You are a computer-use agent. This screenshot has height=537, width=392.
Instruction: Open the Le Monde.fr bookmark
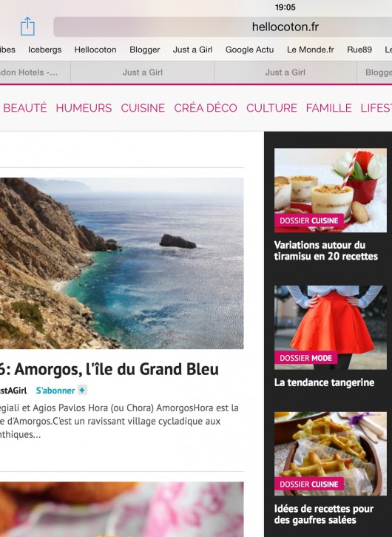[311, 50]
